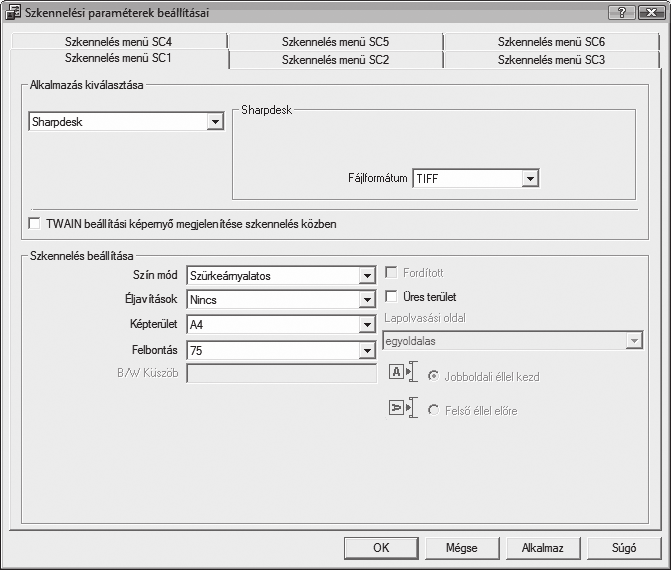Switch to Szkennelés menü SC6 tab

[551, 42]
